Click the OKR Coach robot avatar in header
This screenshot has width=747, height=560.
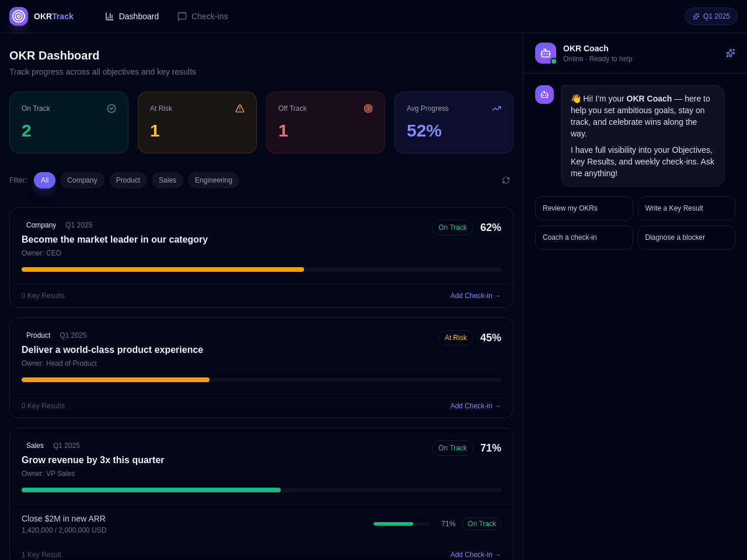coord(546,53)
